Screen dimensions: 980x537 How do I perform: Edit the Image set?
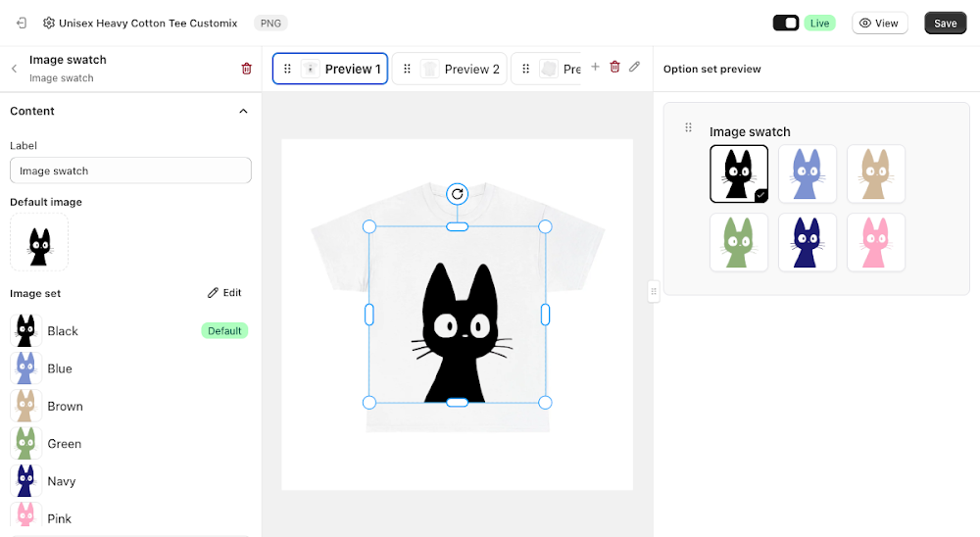click(x=224, y=293)
